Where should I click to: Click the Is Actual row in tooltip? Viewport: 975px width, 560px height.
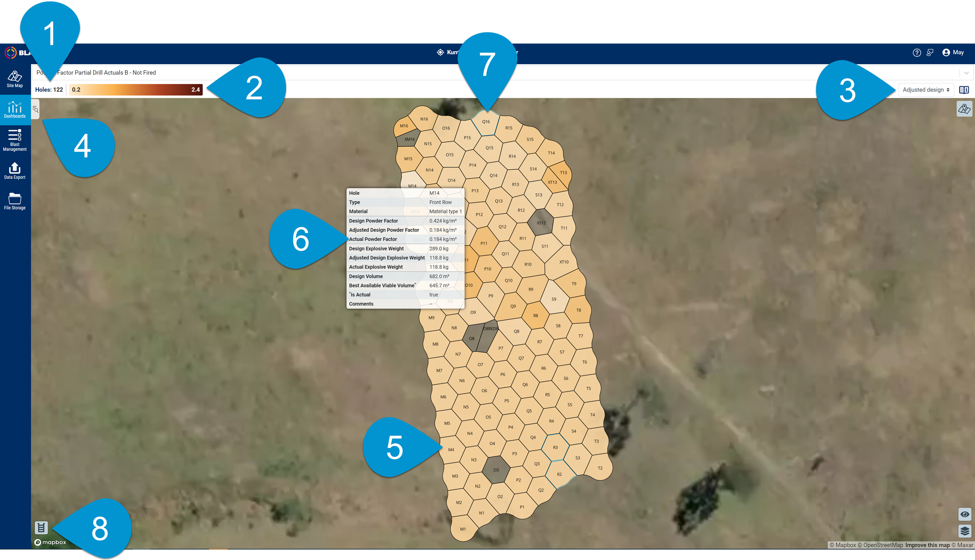coord(405,294)
